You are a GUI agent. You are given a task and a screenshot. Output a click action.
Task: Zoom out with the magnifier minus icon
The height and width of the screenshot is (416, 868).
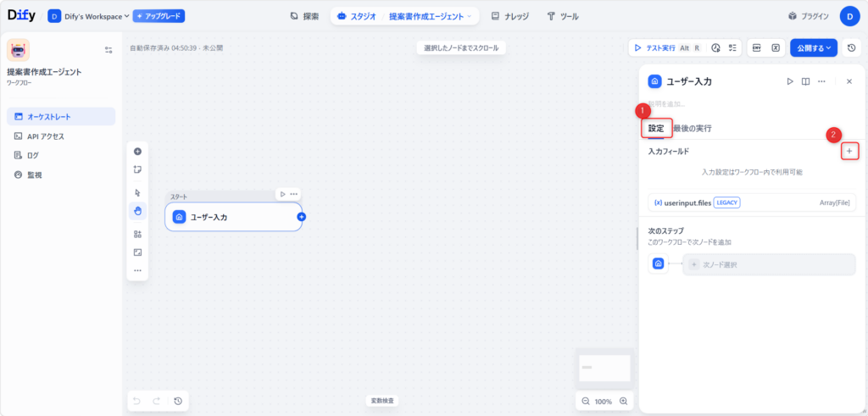click(x=585, y=401)
